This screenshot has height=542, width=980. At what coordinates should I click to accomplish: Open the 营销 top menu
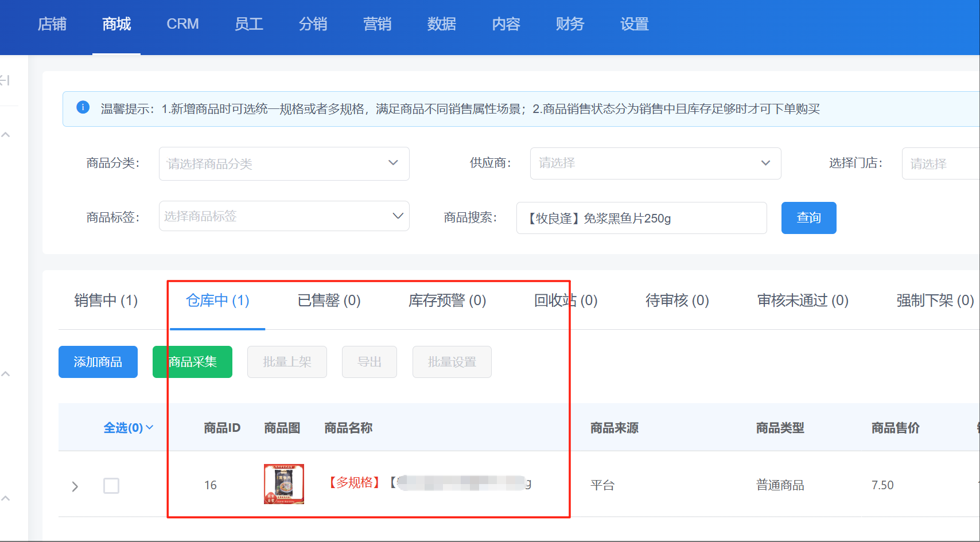tap(378, 24)
